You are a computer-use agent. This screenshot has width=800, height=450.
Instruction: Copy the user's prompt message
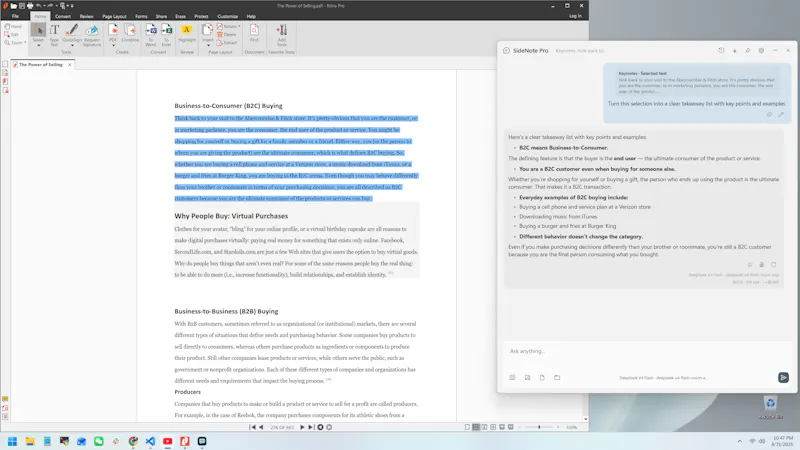pyautogui.click(x=769, y=115)
